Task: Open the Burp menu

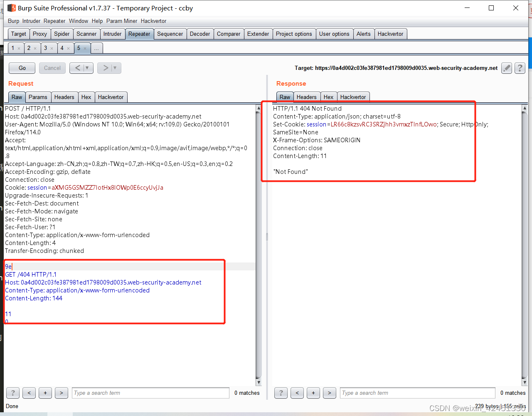Action: 13,21
